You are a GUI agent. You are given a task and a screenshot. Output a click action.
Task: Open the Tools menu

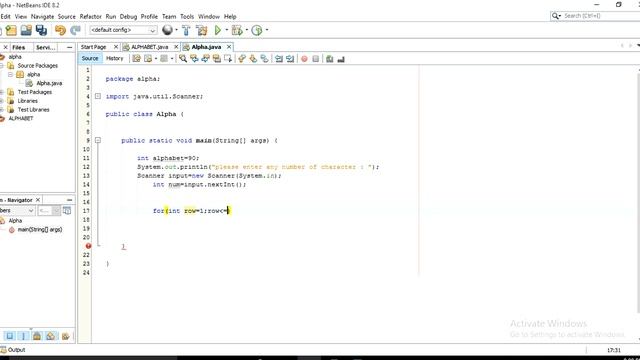tap(187, 17)
